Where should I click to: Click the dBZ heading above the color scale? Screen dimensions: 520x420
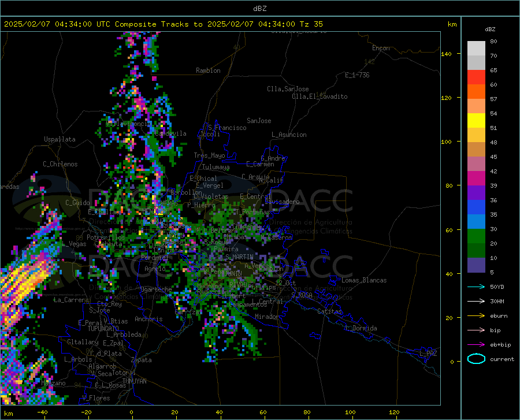tap(490, 29)
